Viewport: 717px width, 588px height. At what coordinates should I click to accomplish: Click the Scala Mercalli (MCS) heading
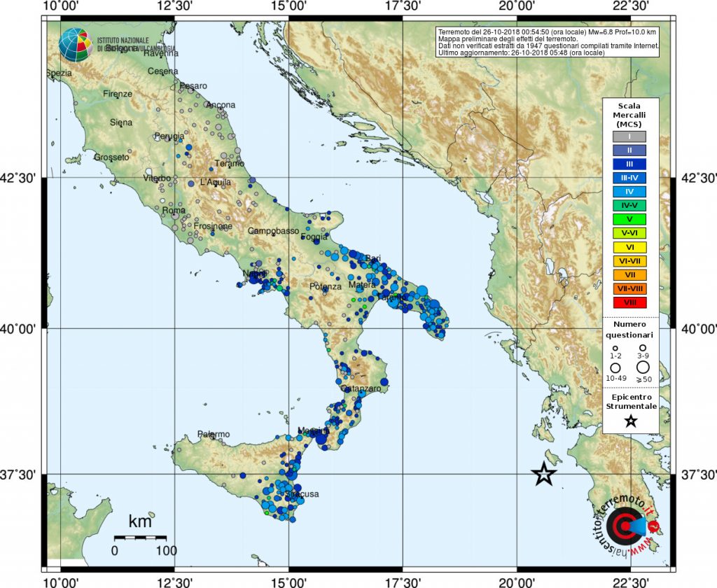coord(629,114)
